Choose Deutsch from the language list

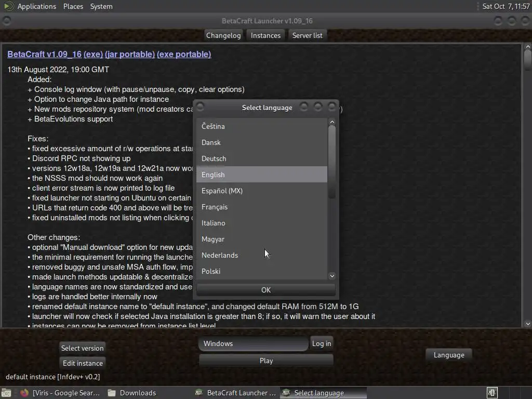coord(262,158)
